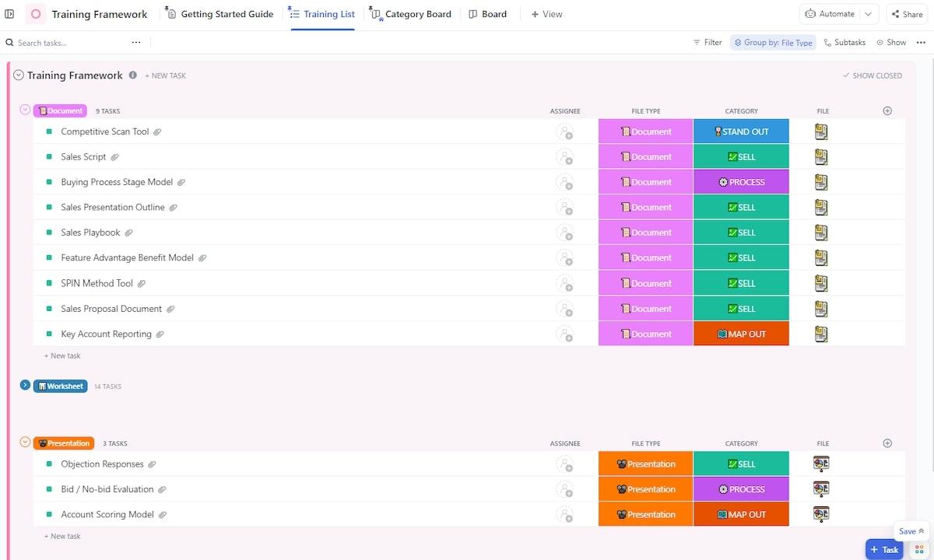Open assignee picker for Competitive Scan Tool
This screenshot has width=934, height=560.
(x=564, y=132)
